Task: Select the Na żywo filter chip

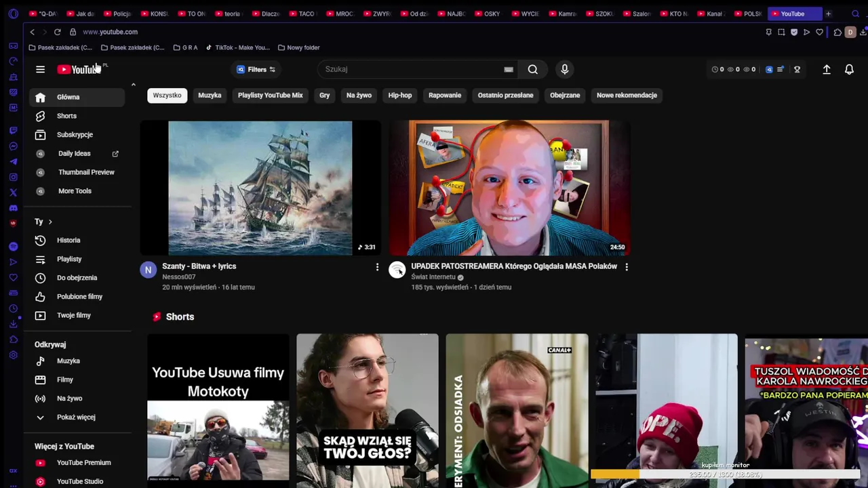Action: pyautogui.click(x=359, y=96)
